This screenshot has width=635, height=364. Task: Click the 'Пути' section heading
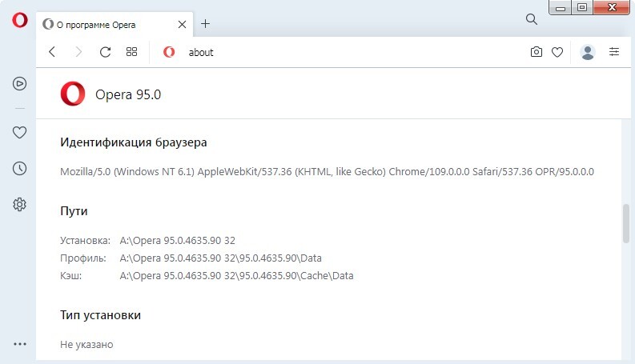(x=74, y=211)
